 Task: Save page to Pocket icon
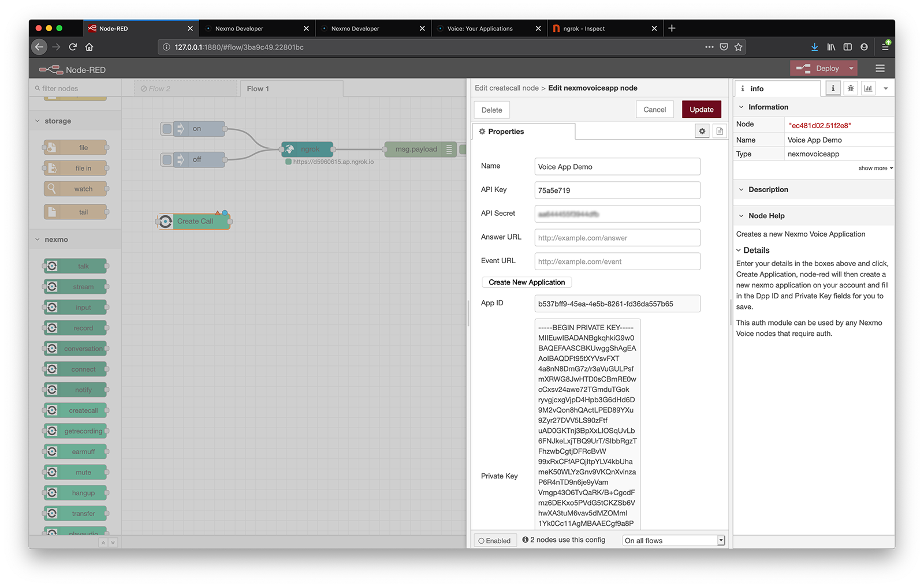click(724, 47)
